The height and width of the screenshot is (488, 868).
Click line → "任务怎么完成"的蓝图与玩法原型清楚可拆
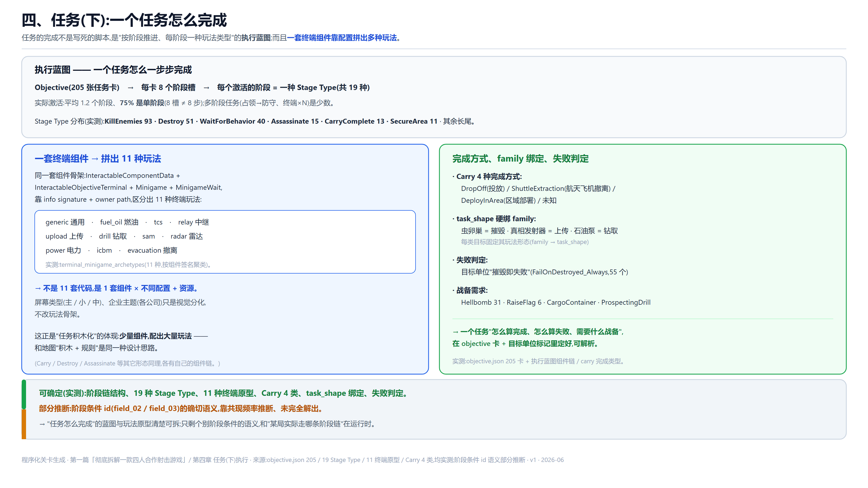click(208, 424)
